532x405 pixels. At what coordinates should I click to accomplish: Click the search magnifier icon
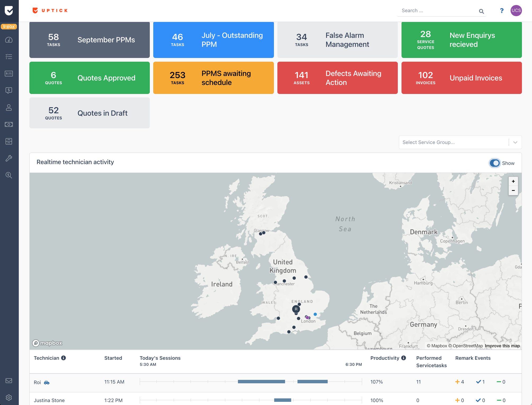(x=481, y=11)
